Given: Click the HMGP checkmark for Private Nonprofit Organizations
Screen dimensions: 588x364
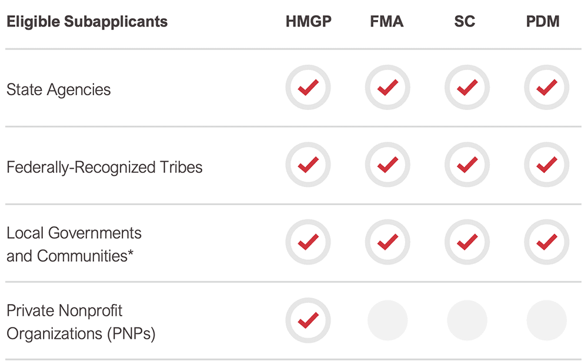Looking at the screenshot, I should point(308,320).
